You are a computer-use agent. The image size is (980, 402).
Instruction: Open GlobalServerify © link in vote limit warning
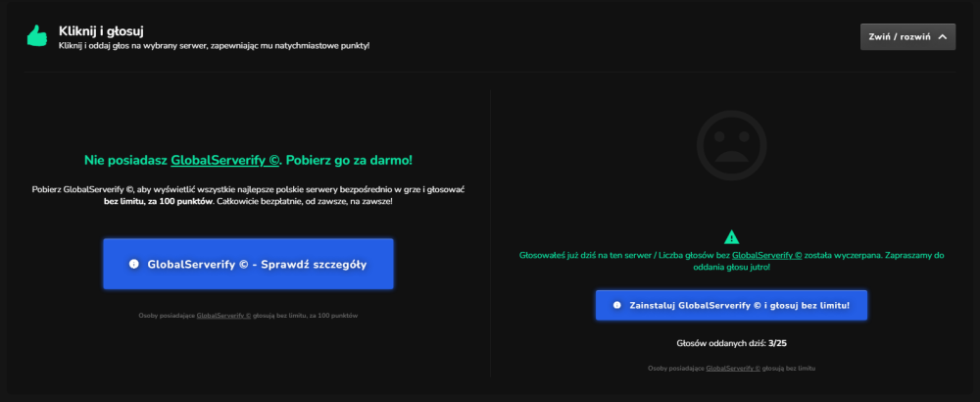click(x=767, y=255)
